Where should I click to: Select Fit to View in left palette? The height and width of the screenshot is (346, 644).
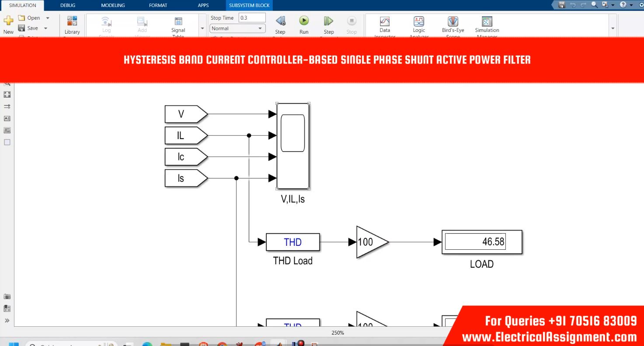pyautogui.click(x=7, y=94)
